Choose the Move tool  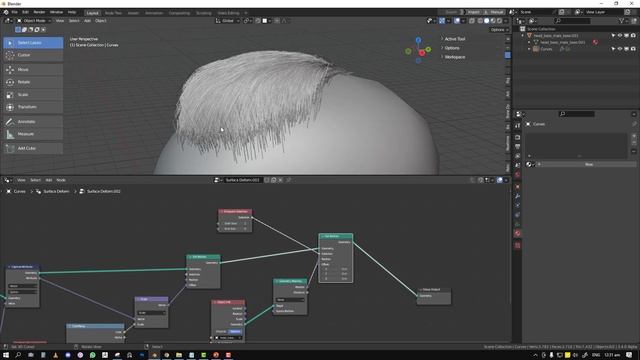[x=33, y=70]
